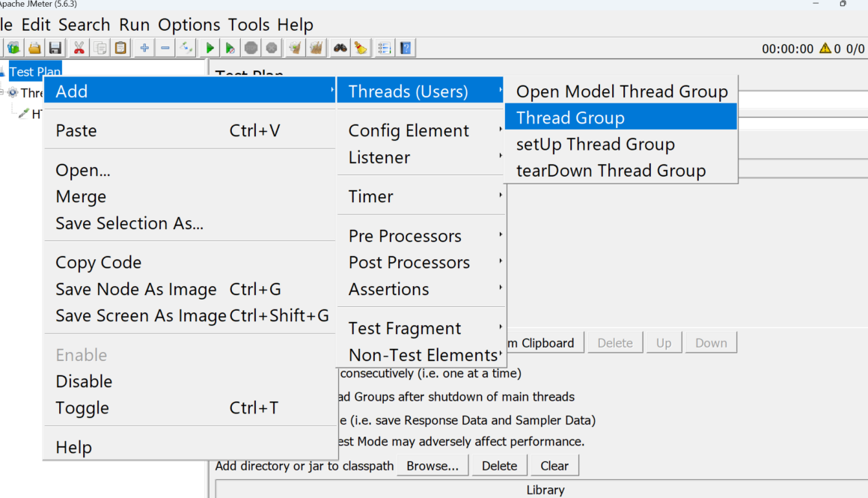Viewport: 868px width, 498px height.
Task: Click Start no pauses icon
Action: [x=230, y=48]
